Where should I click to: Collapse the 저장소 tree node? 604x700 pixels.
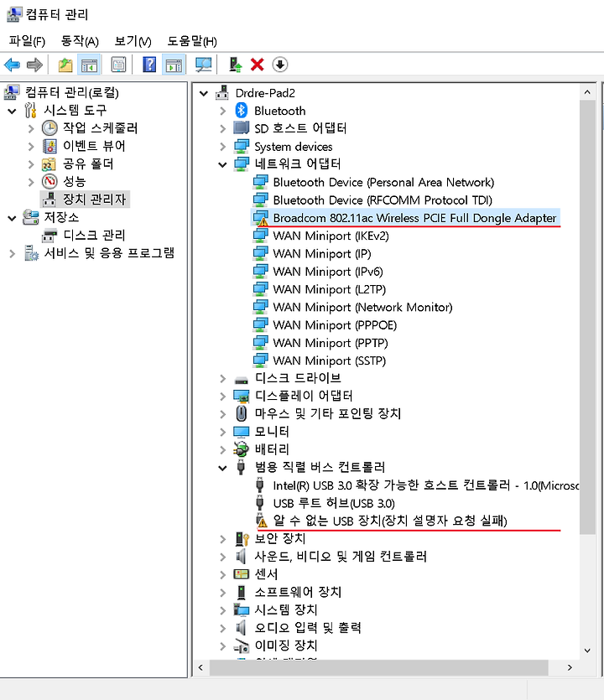tap(12, 218)
